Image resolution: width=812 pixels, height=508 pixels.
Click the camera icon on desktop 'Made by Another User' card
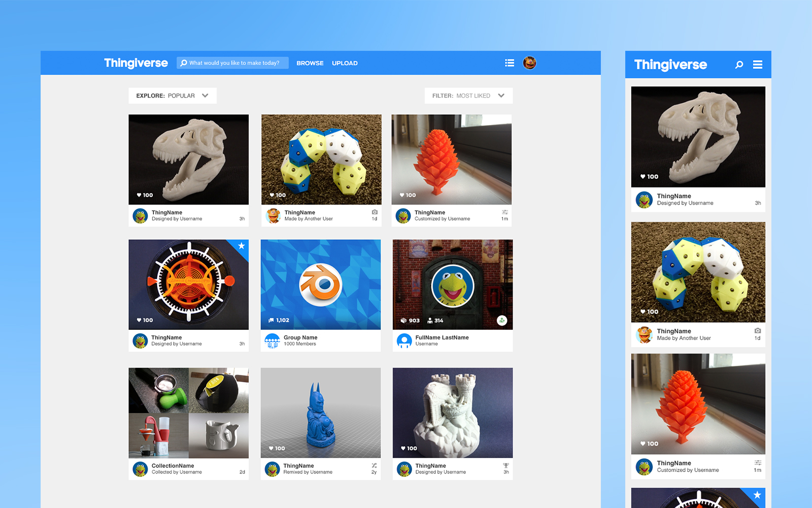[x=375, y=212]
